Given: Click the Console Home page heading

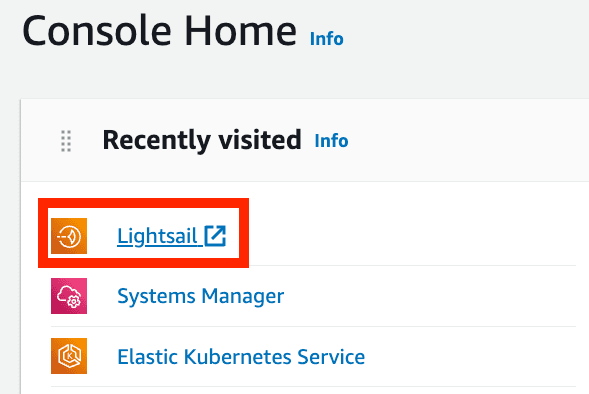Looking at the screenshot, I should 160,31.
